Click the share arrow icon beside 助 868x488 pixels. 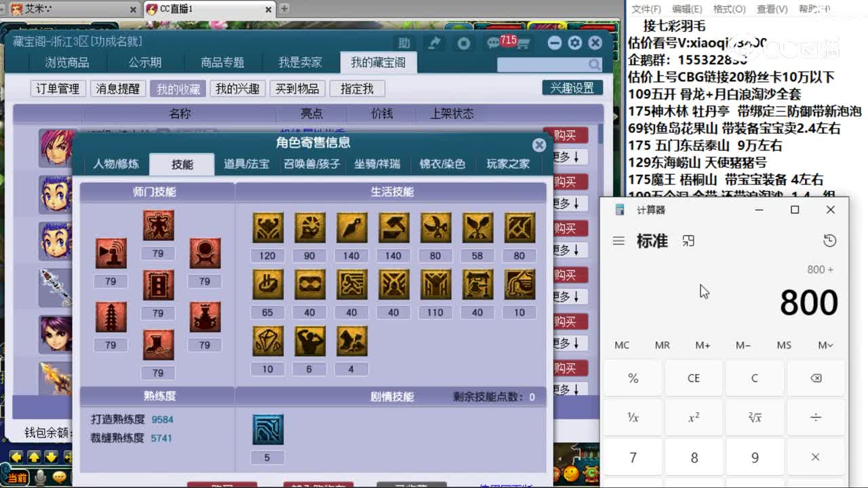point(433,43)
